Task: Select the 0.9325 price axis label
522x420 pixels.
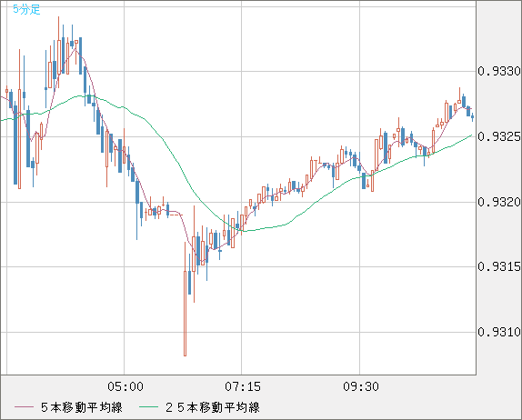Action: (499, 136)
